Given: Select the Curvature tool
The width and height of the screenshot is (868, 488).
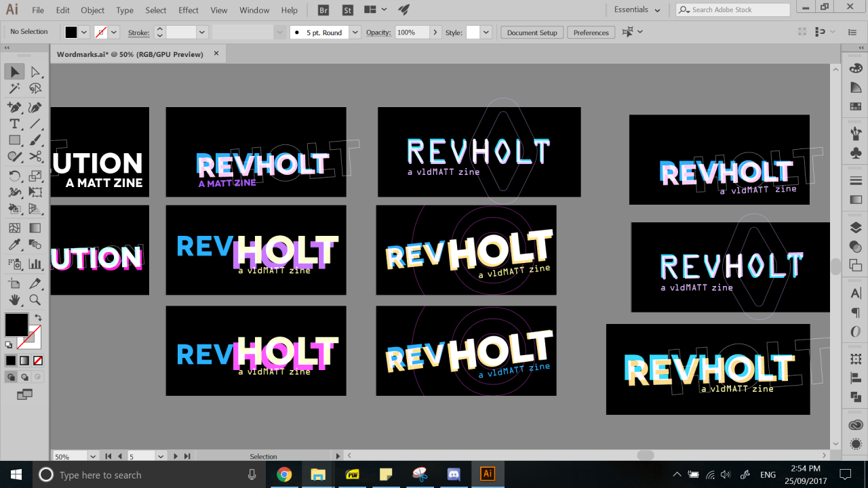Looking at the screenshot, I should pos(35,107).
